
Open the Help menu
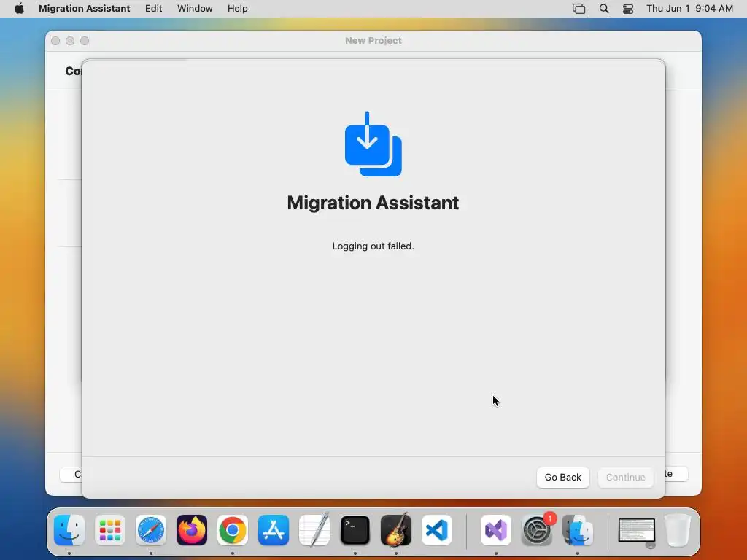coord(237,9)
